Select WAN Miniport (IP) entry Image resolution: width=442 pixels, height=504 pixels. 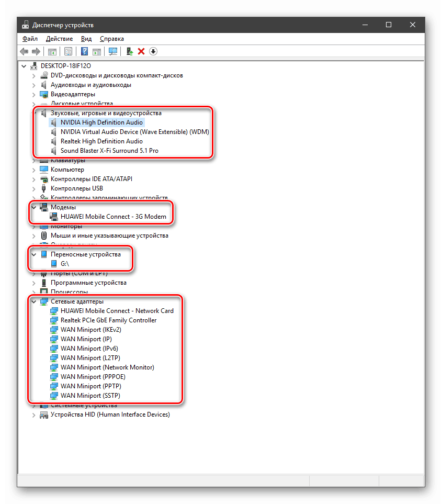86,339
